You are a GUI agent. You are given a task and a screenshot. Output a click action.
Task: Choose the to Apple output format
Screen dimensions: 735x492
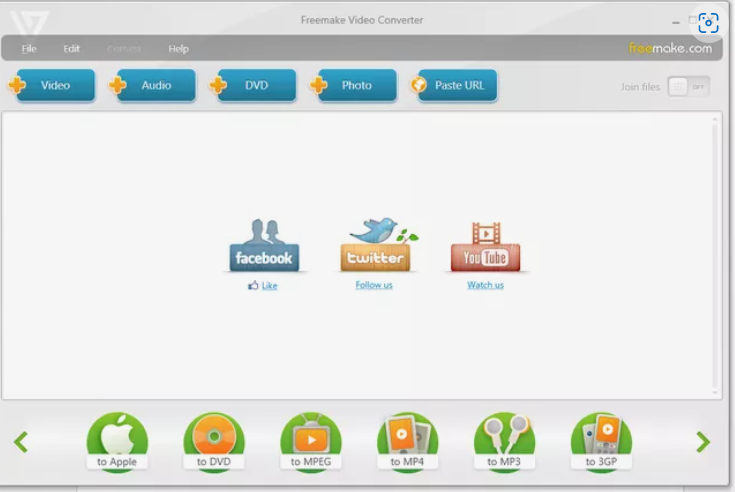click(117, 442)
